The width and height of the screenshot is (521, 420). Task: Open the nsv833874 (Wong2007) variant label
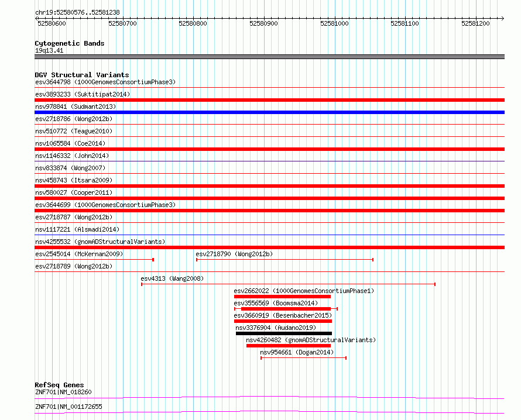coord(70,168)
